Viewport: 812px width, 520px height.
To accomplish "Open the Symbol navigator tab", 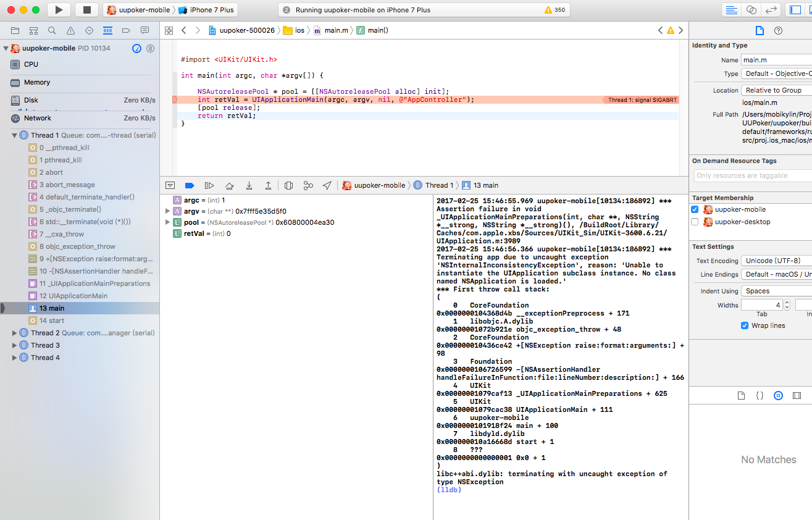I will (33, 30).
